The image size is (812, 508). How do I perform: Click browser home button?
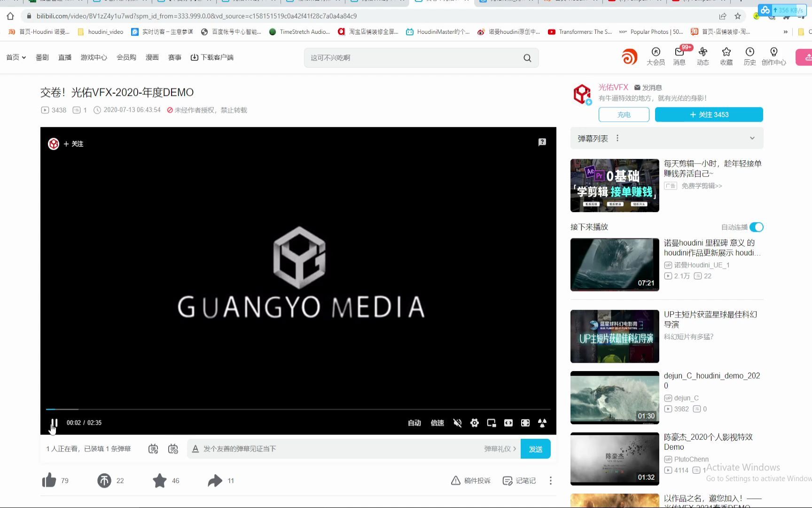click(10, 16)
